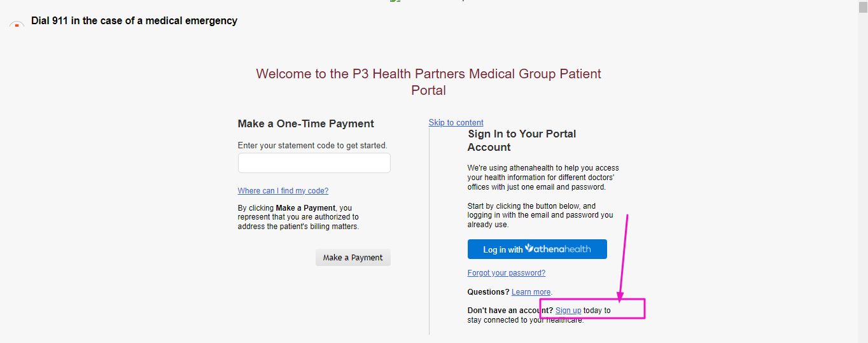This screenshot has width=868, height=343.
Task: Click the Make a Payment button
Action: tap(353, 258)
